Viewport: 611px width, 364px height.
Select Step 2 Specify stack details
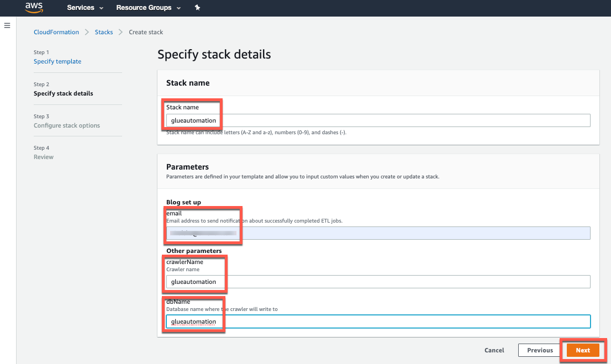(63, 93)
